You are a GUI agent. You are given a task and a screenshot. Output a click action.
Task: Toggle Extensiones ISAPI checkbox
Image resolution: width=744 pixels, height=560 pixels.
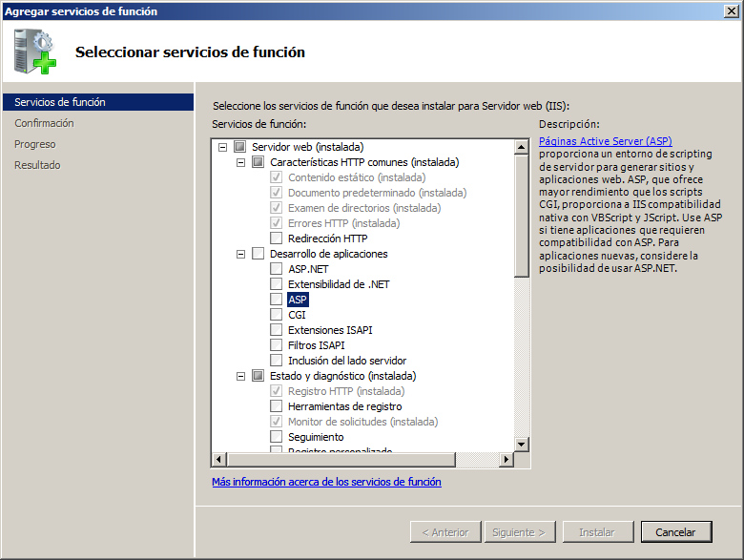tap(277, 330)
